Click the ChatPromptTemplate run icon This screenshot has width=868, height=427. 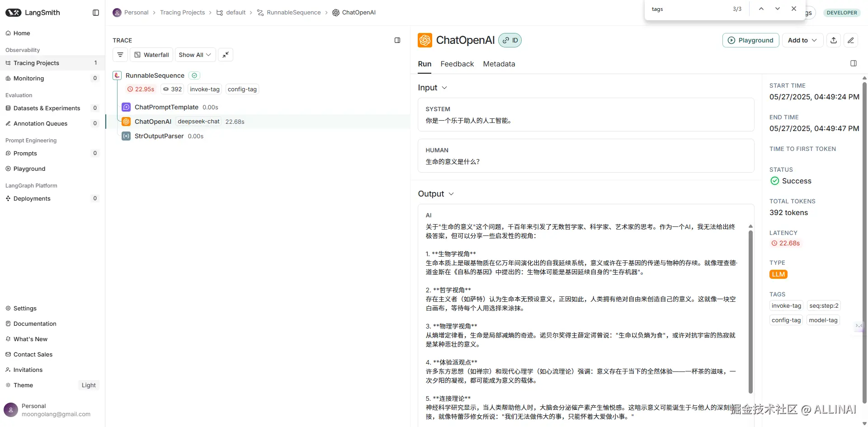point(126,107)
